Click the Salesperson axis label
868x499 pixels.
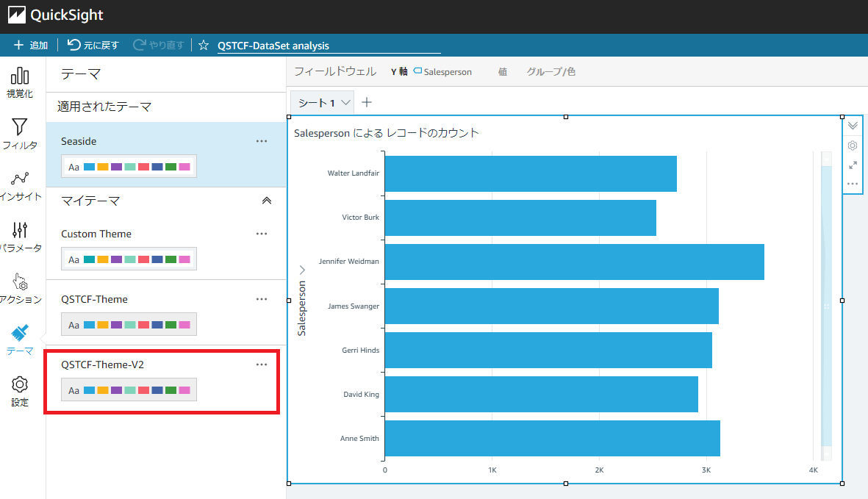click(301, 308)
